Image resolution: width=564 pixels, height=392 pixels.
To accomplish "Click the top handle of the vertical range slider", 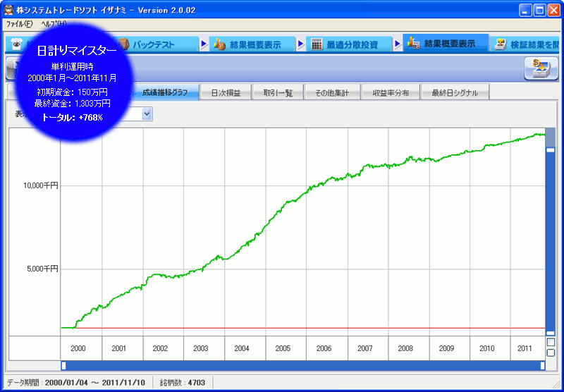I will [551, 150].
